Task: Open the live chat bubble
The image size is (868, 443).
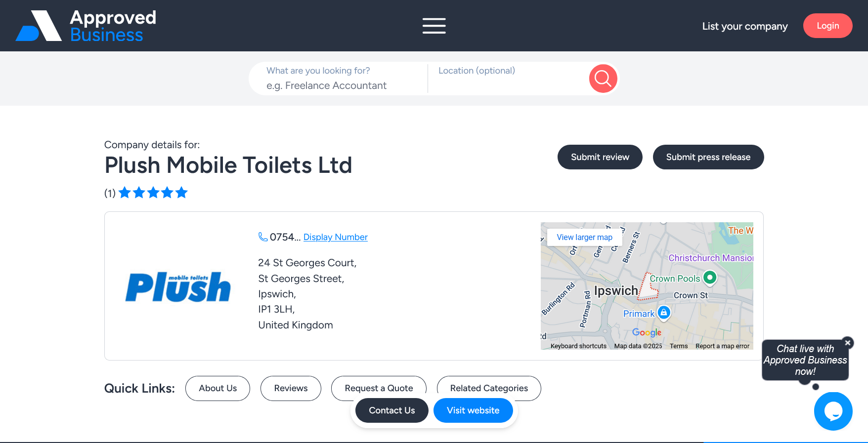Action: [x=833, y=411]
